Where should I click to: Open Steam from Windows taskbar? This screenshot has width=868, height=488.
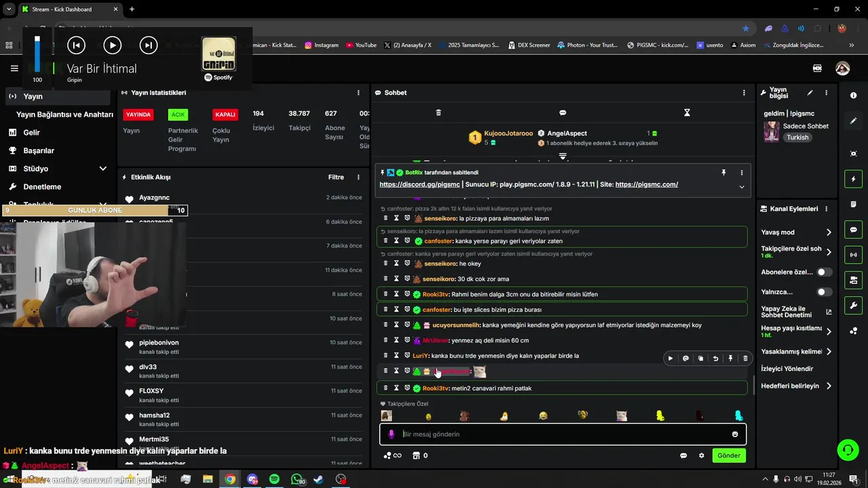coord(318,479)
